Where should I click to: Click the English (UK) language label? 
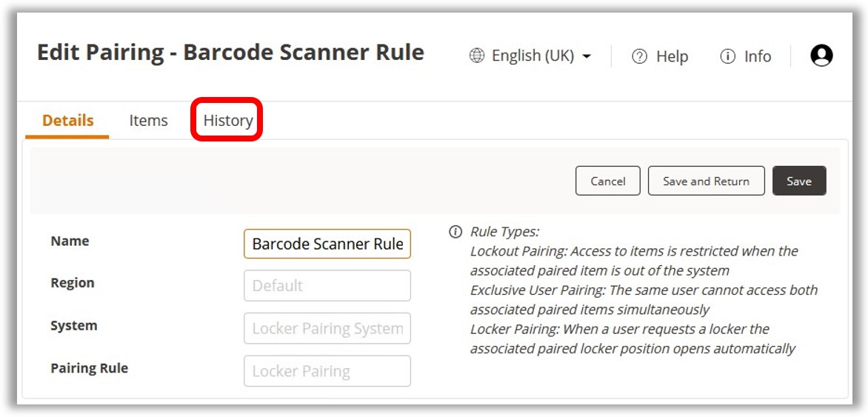tap(533, 56)
